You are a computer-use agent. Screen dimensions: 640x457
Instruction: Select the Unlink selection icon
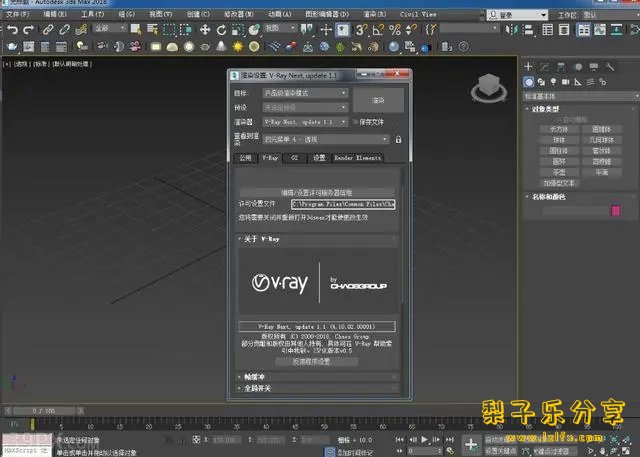click(64, 29)
